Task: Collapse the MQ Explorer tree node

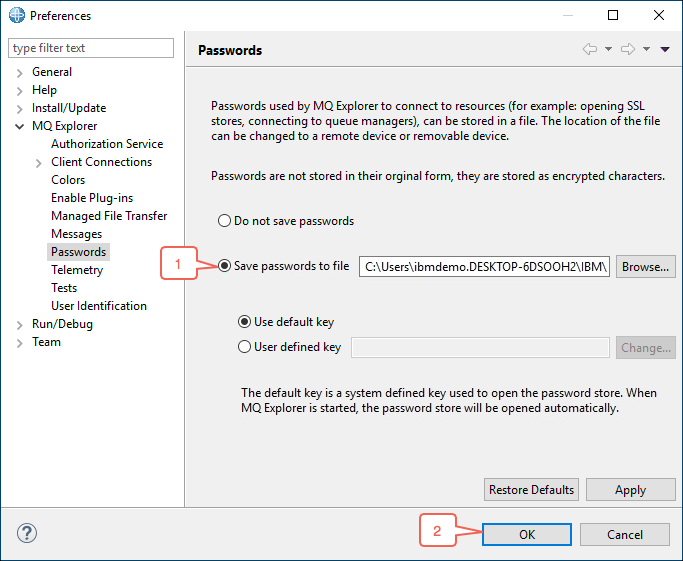Action: pos(19,126)
